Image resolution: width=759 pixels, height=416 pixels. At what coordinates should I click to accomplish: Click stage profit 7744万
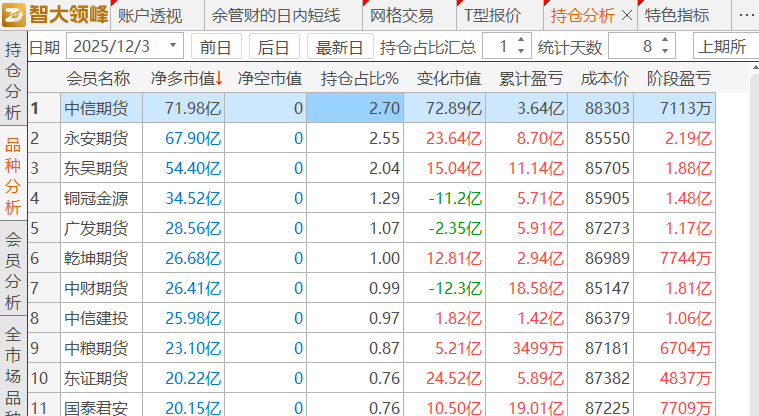tap(685, 259)
